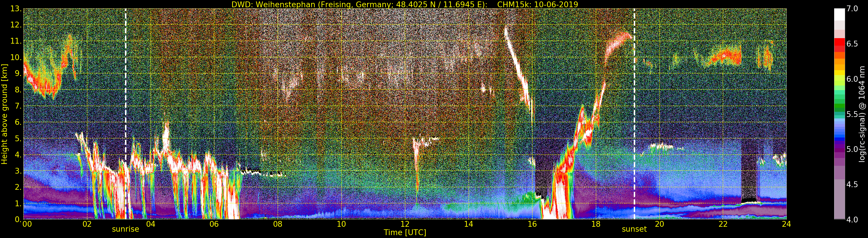The height and width of the screenshot is (238, 868).
Task: Click the colorbar tick value '7.0'
Action: pyautogui.click(x=852, y=9)
